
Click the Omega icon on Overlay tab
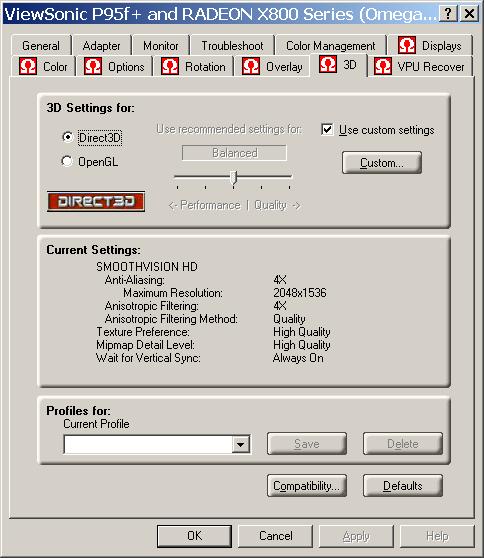251,66
